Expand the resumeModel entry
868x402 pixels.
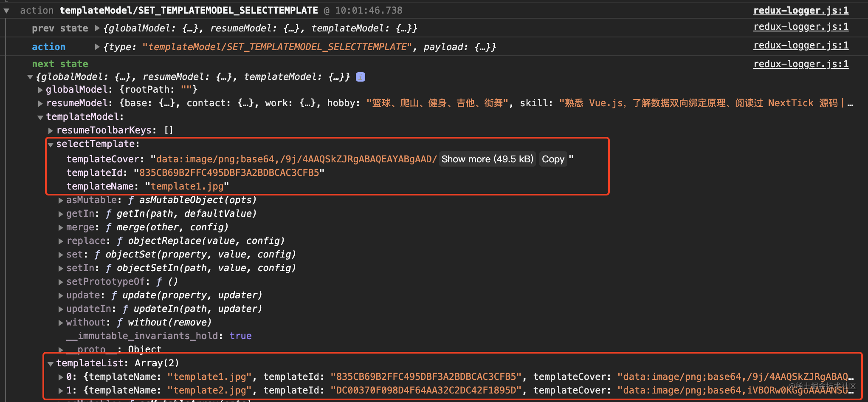point(40,103)
